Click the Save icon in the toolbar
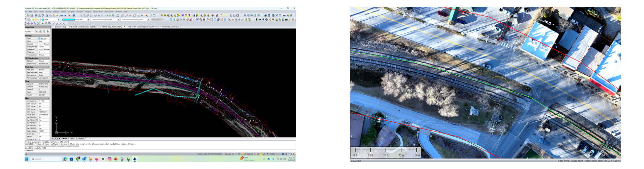 click(x=32, y=16)
